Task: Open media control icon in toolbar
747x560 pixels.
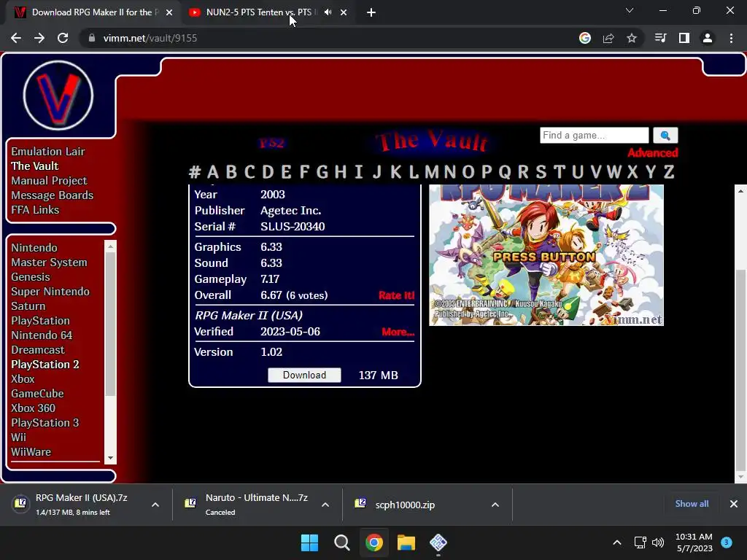Action: tap(660, 38)
